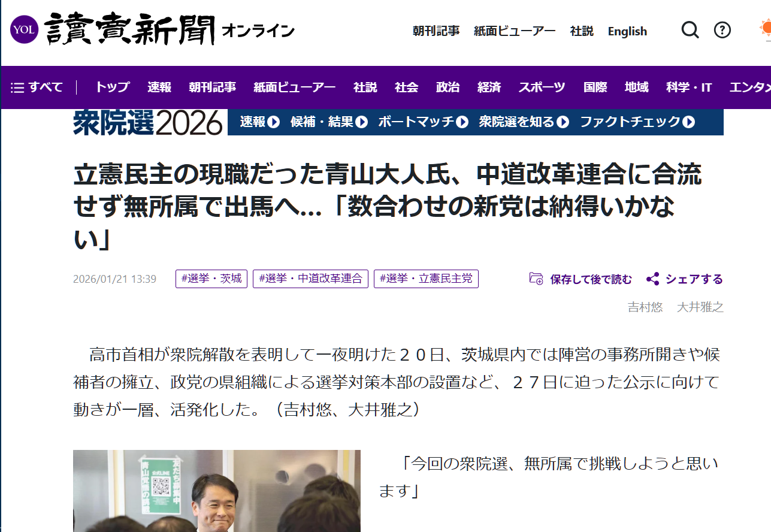
Task: Click the orange sun weather icon
Action: coord(764,30)
